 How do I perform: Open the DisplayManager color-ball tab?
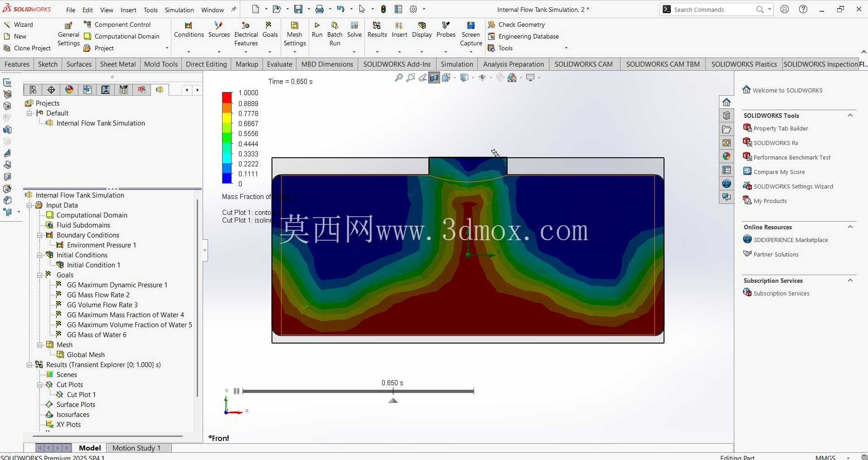(x=69, y=90)
